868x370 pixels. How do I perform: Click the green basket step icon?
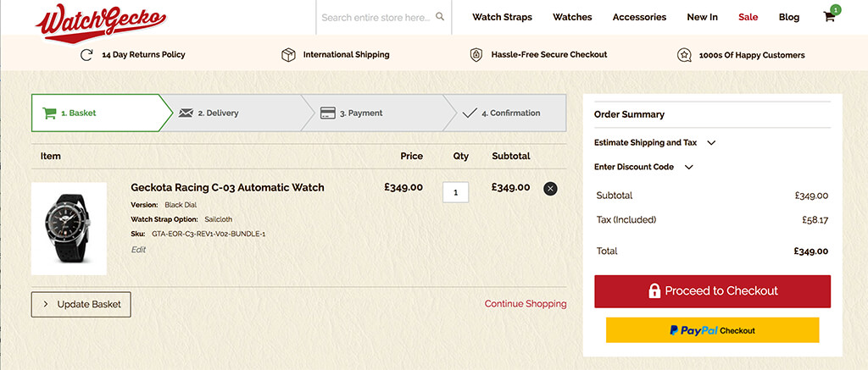coord(49,113)
